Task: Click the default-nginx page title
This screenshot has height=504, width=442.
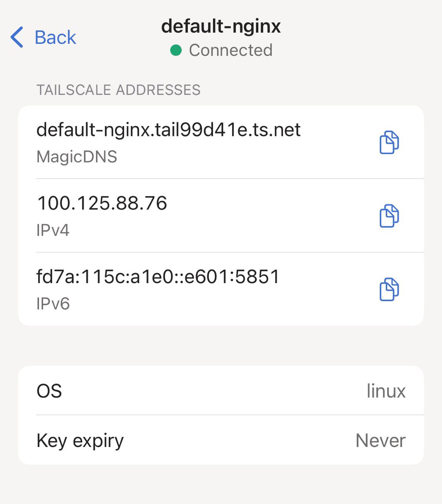Action: 221,26
